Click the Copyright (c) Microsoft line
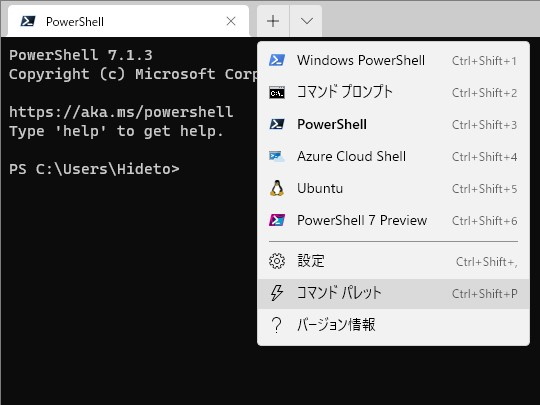The height and width of the screenshot is (405, 540). point(133,74)
